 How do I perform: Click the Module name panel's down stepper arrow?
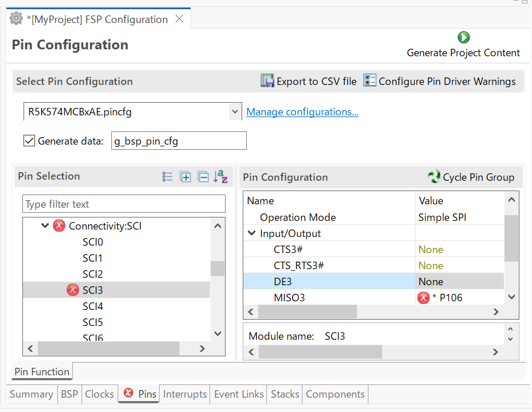coord(510,339)
